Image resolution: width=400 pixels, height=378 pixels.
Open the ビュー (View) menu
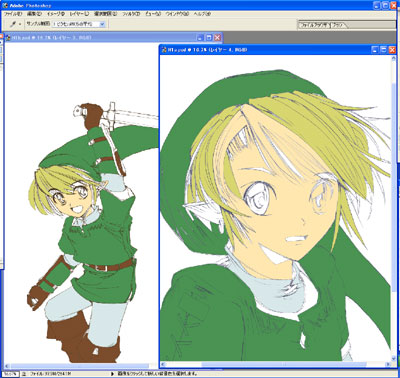tap(153, 14)
